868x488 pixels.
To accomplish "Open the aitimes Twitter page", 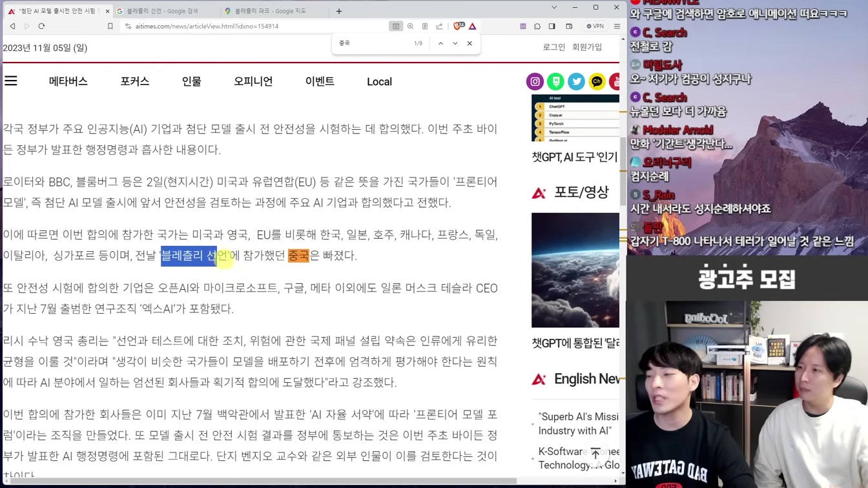I will [x=576, y=81].
